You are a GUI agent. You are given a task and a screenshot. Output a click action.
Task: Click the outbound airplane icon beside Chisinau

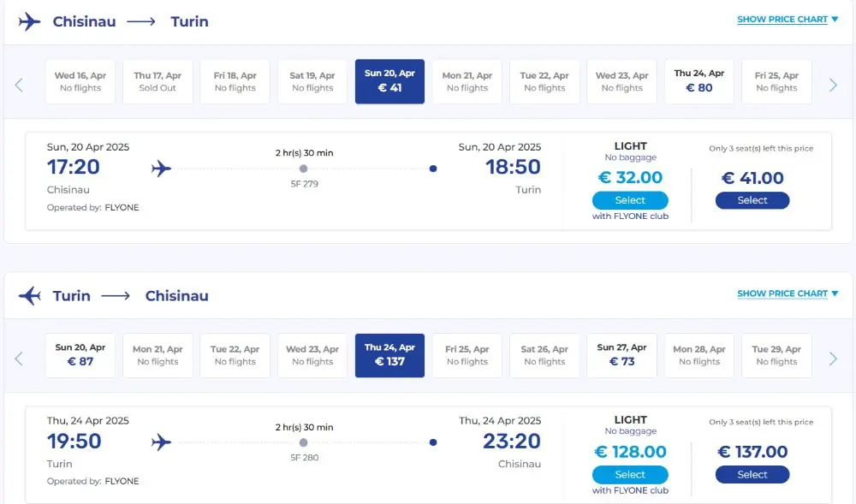coord(29,21)
